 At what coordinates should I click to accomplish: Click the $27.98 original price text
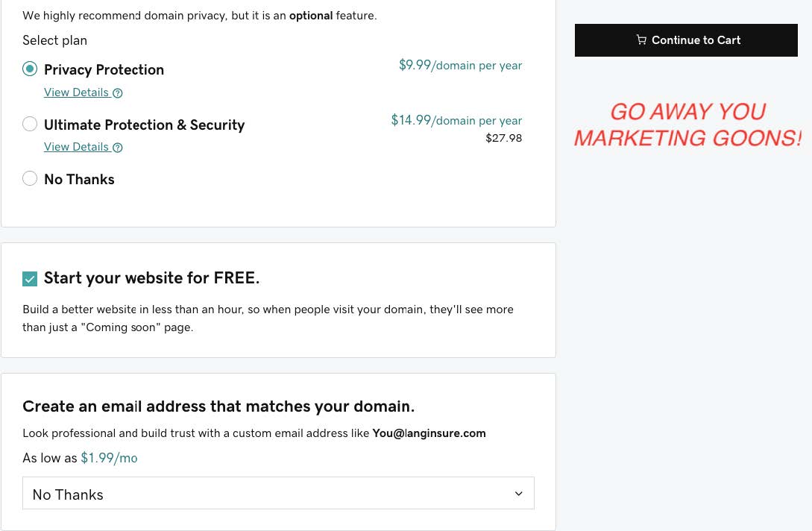click(503, 138)
